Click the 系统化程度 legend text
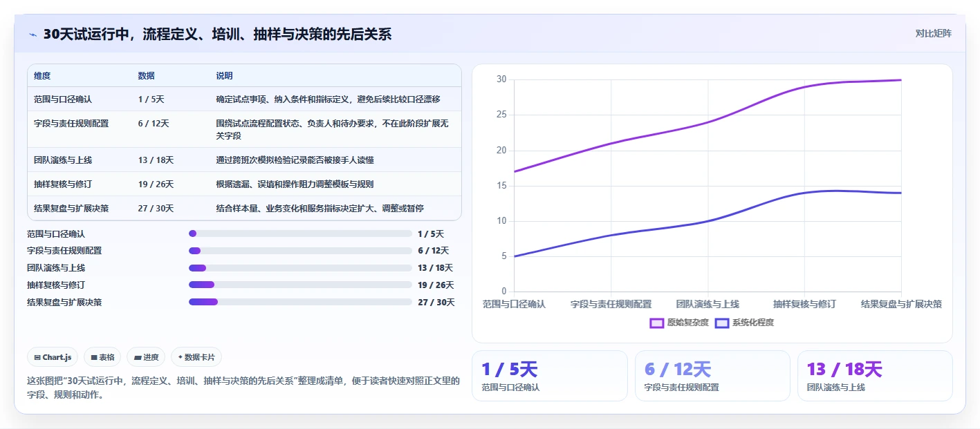The height and width of the screenshot is (429, 980). [753, 323]
